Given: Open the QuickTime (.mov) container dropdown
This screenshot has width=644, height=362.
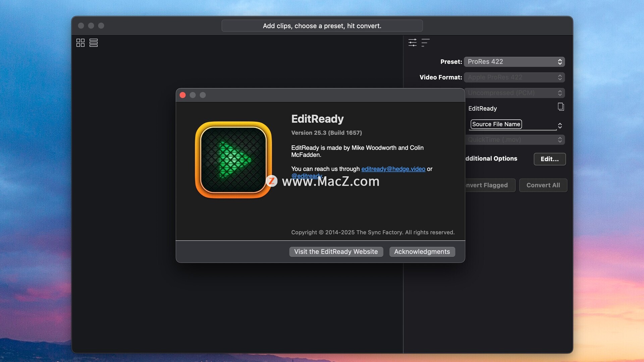Looking at the screenshot, I should pos(515,140).
